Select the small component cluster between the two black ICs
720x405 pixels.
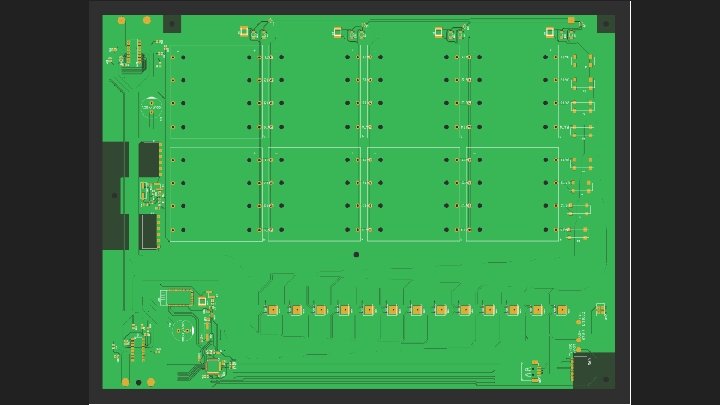(x=152, y=195)
